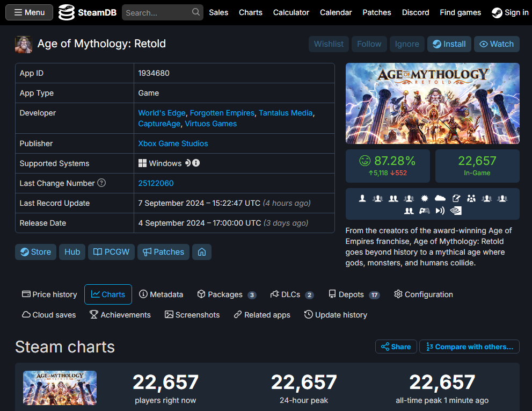Open the Xbox Game Studios publisher link
532x411 pixels.
tap(172, 143)
